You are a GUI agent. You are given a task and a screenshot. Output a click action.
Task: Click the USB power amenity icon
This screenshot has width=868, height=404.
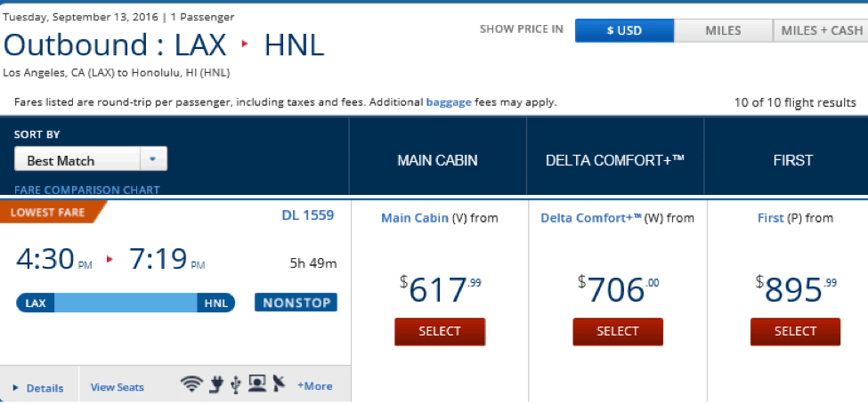tap(237, 384)
